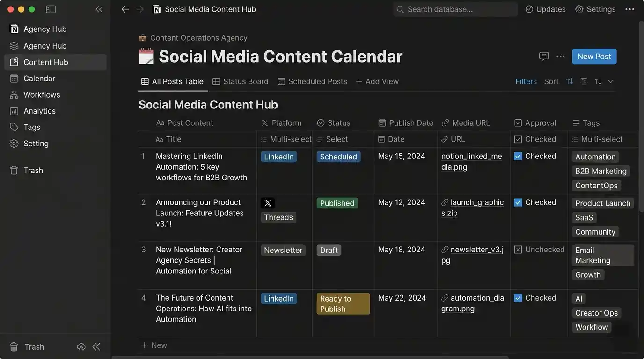This screenshot has width=644, height=359.
Task: Open Tags column header menu
Action: 586,123
